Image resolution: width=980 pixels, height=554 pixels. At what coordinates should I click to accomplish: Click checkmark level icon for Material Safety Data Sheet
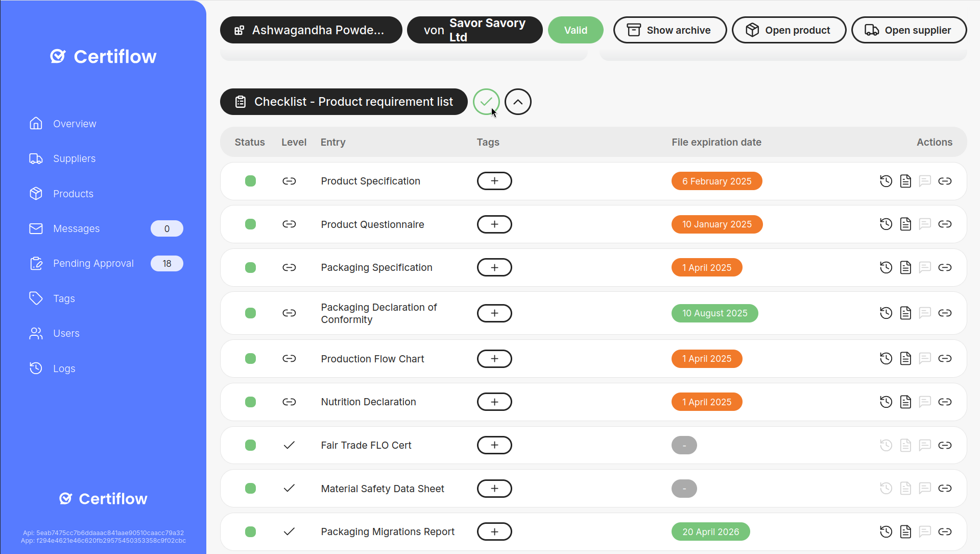289,489
